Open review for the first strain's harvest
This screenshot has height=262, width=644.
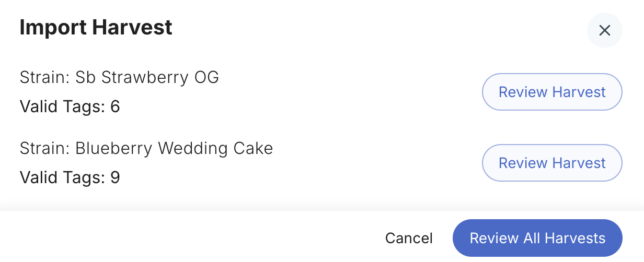coord(552,92)
